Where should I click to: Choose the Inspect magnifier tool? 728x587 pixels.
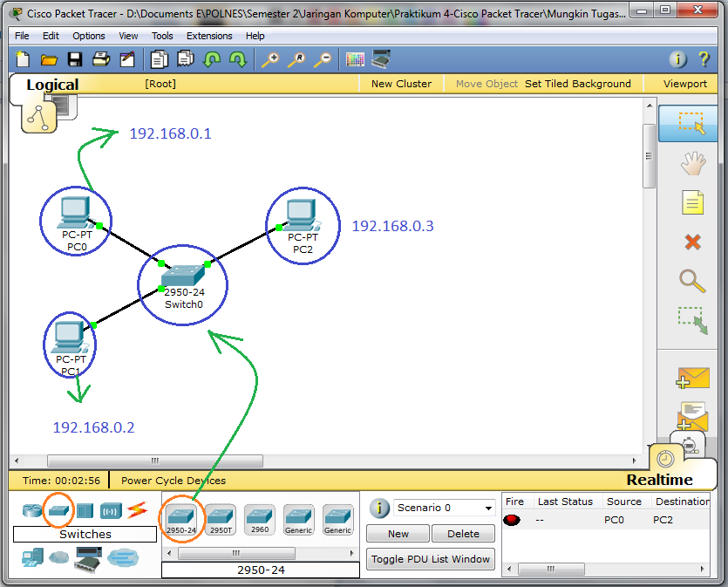coord(692,281)
